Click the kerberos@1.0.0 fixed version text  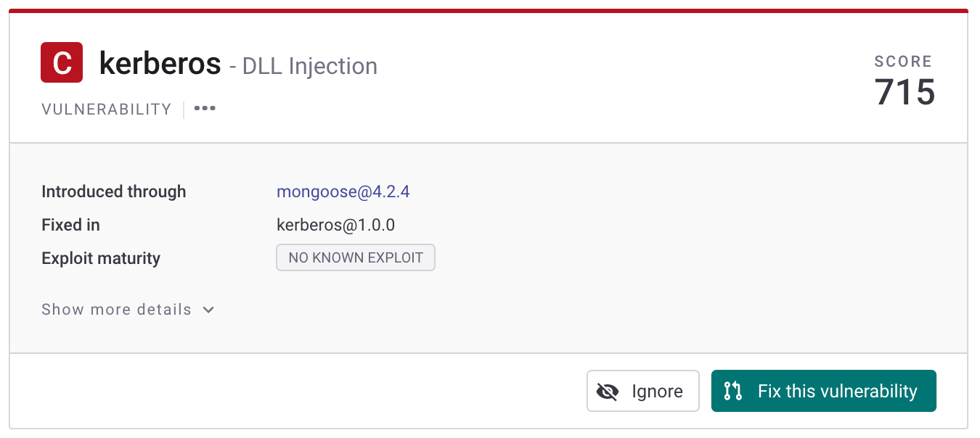click(x=335, y=225)
